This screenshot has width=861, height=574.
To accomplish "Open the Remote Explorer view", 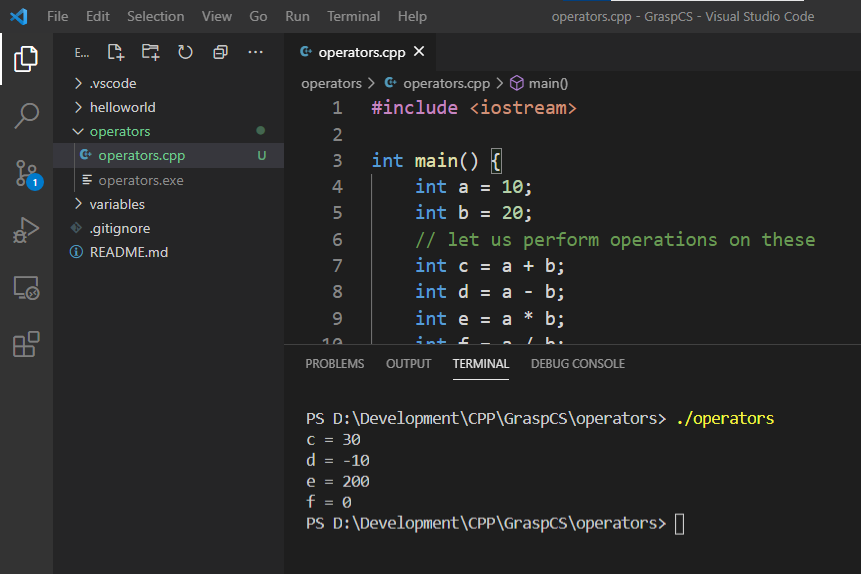I will coord(26,287).
